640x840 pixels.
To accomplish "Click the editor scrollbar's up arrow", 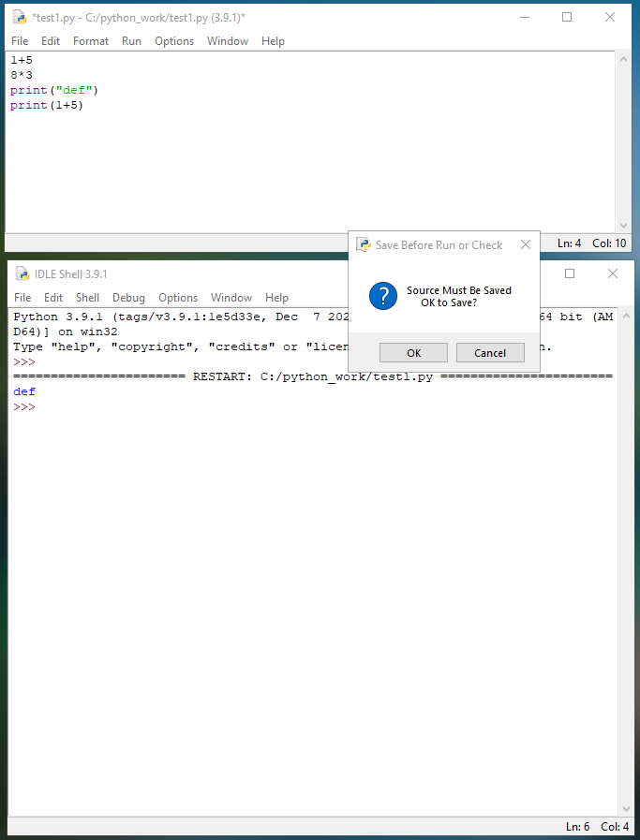I will pos(624,60).
